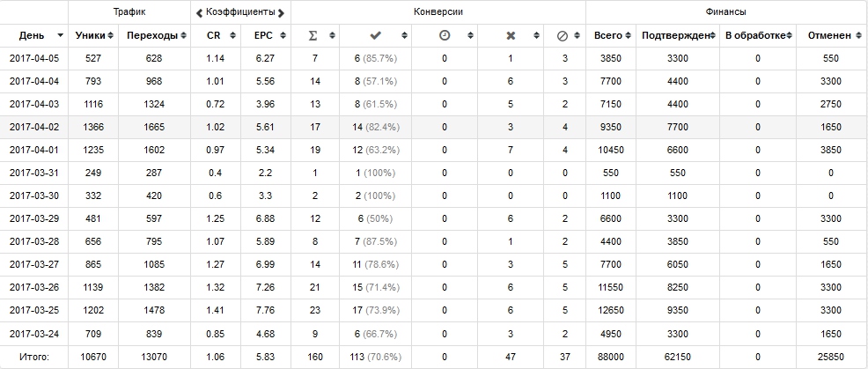Image resolution: width=868 pixels, height=369 pixels.
Task: Open the День column sort dropdown arrow
Action: click(x=61, y=35)
